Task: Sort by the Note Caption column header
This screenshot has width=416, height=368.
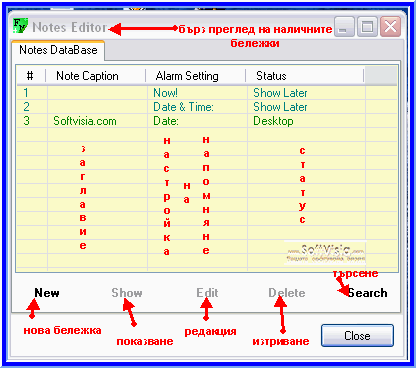Action: click(87, 76)
